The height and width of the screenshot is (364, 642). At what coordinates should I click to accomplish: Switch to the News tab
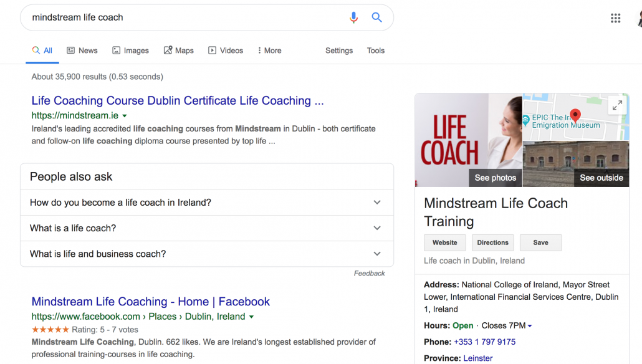(82, 50)
